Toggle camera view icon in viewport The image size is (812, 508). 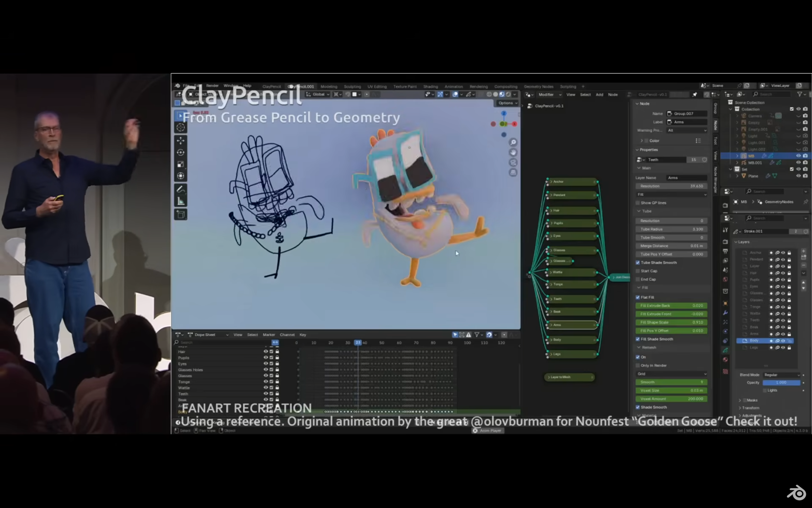point(513,163)
